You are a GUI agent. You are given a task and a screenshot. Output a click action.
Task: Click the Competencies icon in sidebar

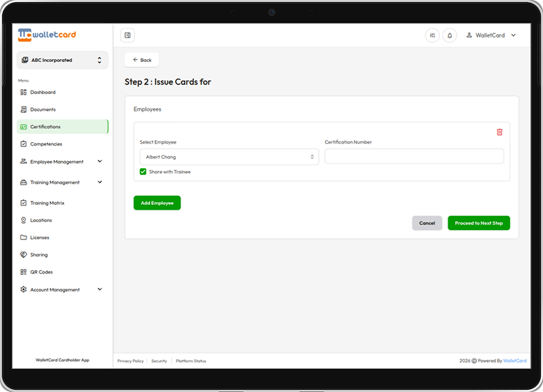[23, 144]
